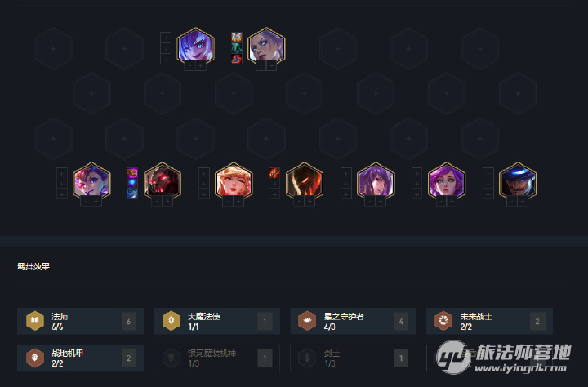
Task: Click the fiery dark Xerath champion portrait
Action: (305, 180)
